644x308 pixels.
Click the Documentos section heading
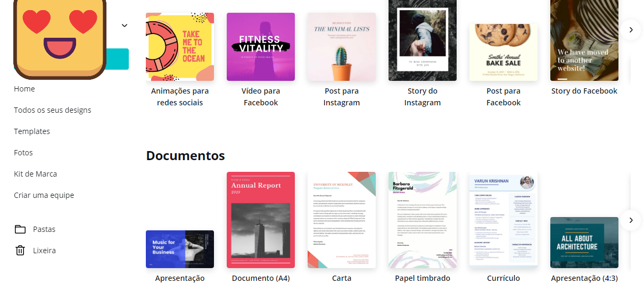(x=185, y=156)
